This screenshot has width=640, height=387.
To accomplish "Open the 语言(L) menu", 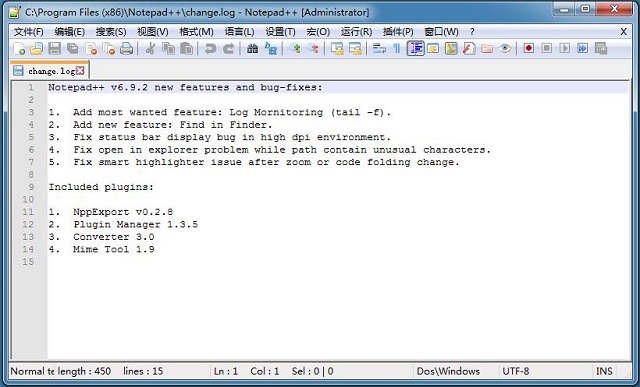I will (x=240, y=31).
